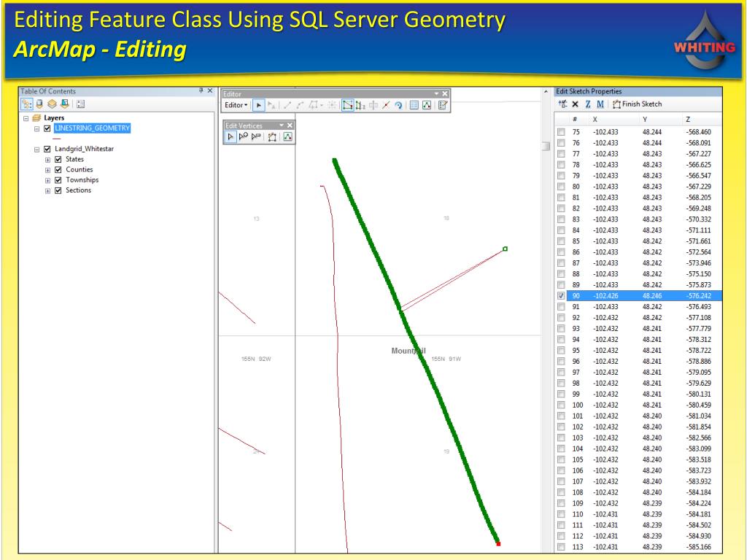Click the green vertex handle on the map
The width and height of the screenshot is (747, 560).
(506, 249)
